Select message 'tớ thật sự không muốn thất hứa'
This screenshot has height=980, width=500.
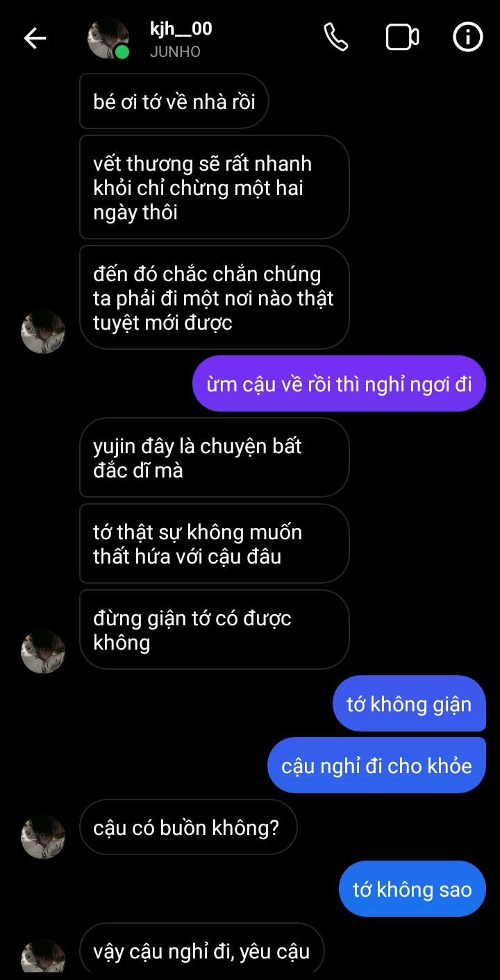pos(214,543)
